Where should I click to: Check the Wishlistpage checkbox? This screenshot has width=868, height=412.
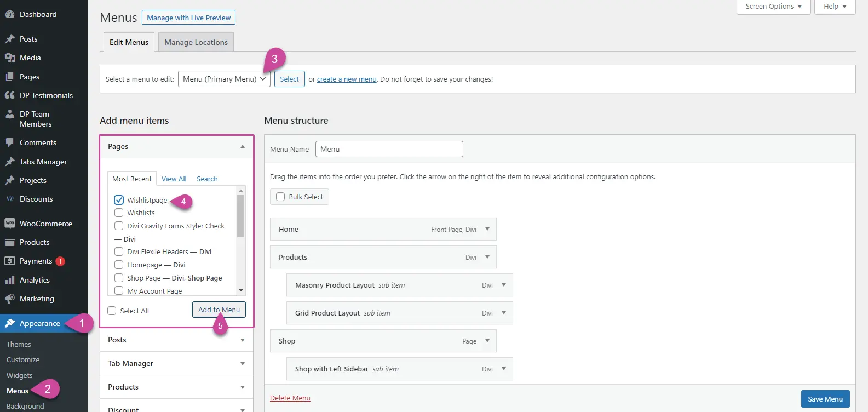coord(119,200)
